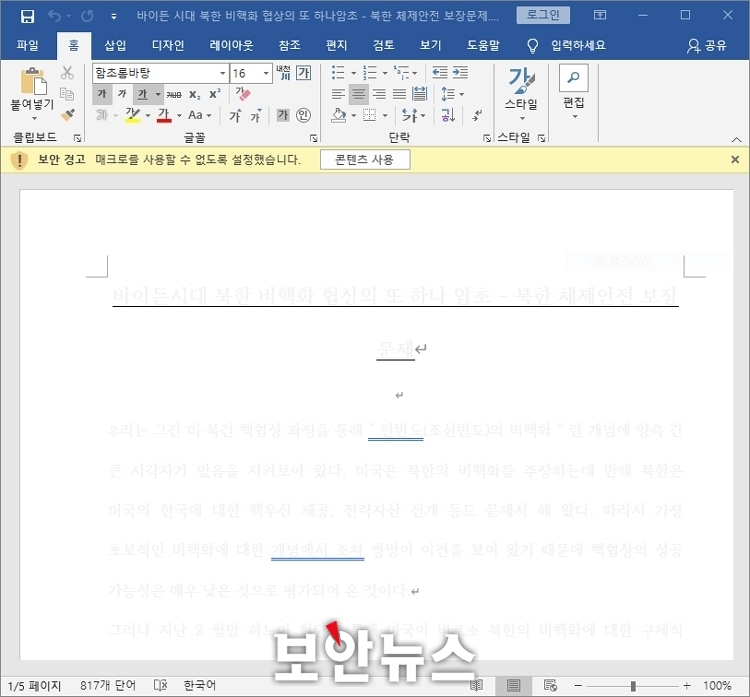Click 콘텐츠 사용 to enable macros
Viewport: 750px width, 697px height.
tap(364, 159)
